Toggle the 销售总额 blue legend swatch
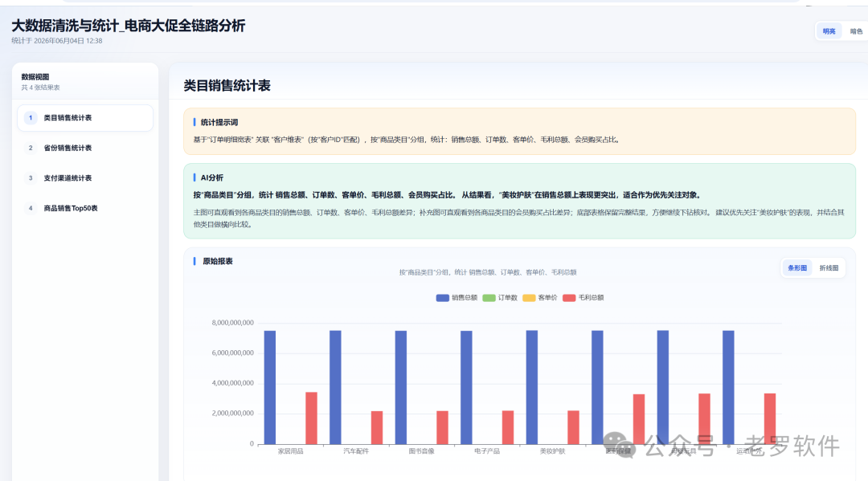The width and height of the screenshot is (868, 481). [442, 298]
